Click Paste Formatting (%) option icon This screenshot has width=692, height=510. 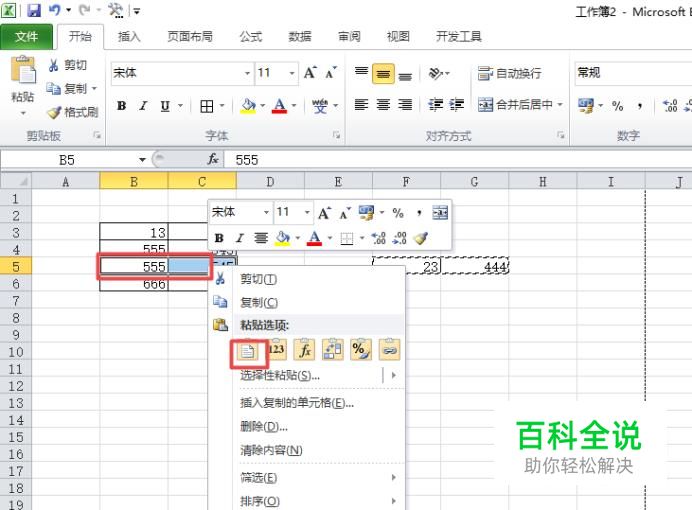(361, 350)
